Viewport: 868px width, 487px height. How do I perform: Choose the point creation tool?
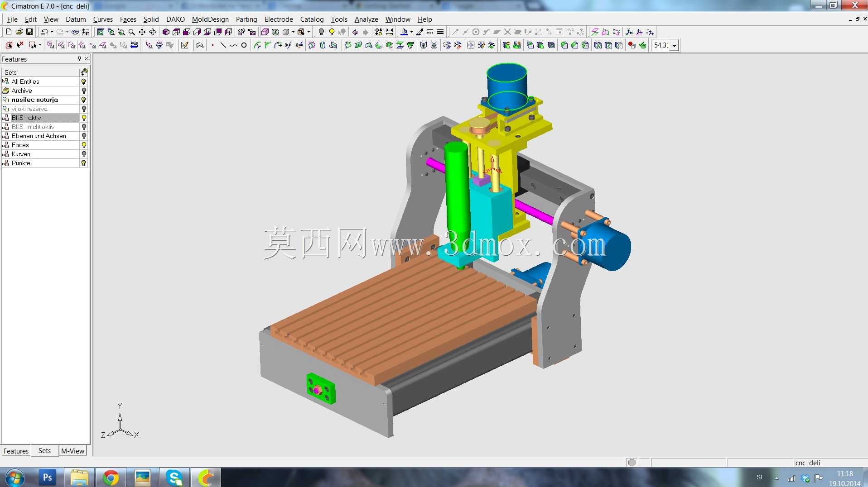[x=212, y=45]
